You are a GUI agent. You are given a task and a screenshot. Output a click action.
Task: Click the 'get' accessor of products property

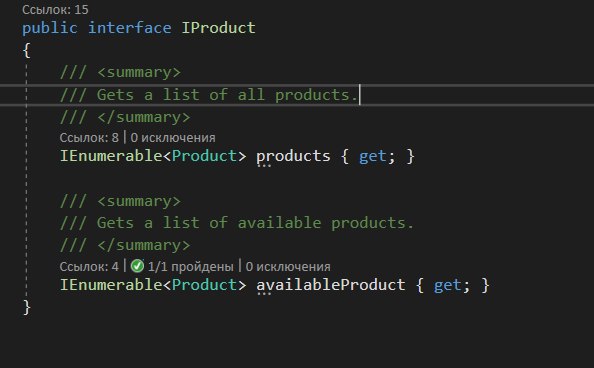[372, 157]
